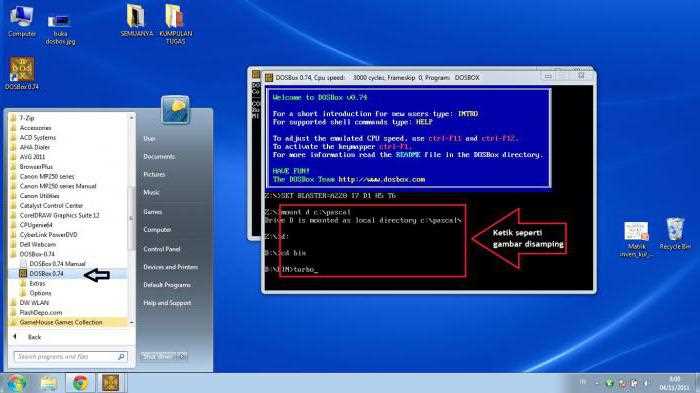700x393 pixels.
Task: Click the Start orb button on the taskbar
Action: tap(17, 383)
